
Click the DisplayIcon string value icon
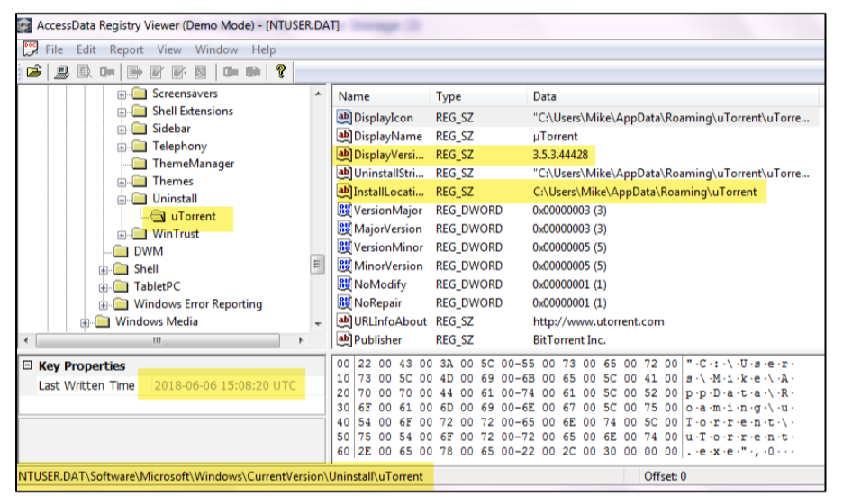tap(344, 117)
